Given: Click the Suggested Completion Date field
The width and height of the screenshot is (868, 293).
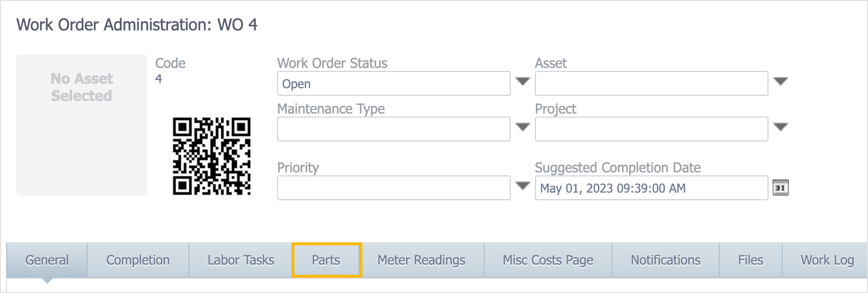Looking at the screenshot, I should [651, 188].
